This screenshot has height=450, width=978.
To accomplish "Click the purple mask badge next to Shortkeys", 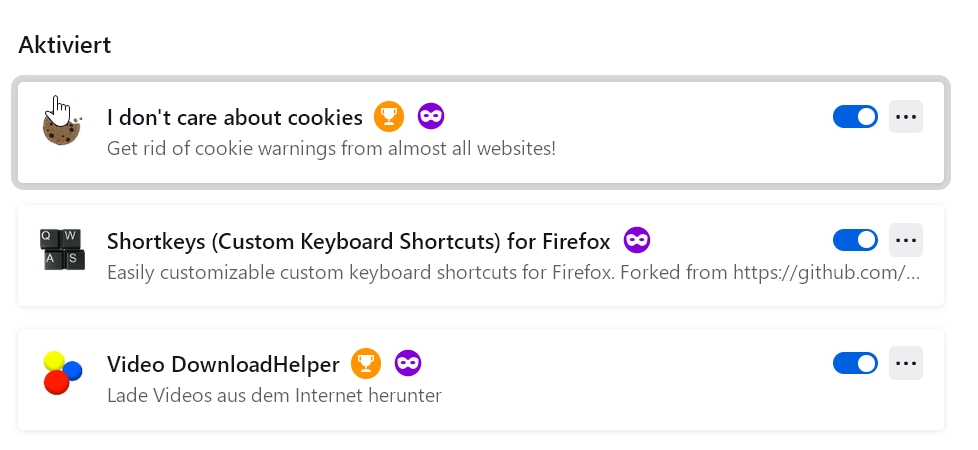I will pyautogui.click(x=638, y=240).
